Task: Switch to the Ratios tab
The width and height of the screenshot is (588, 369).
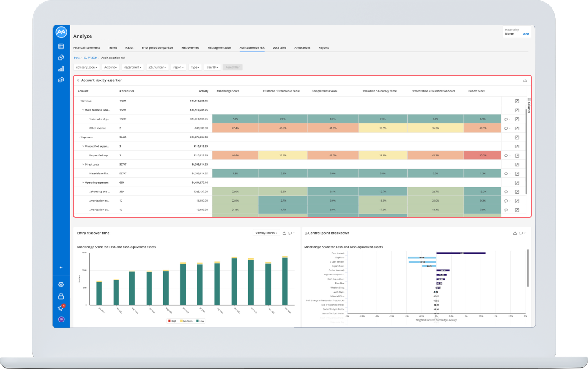Action: tap(129, 47)
